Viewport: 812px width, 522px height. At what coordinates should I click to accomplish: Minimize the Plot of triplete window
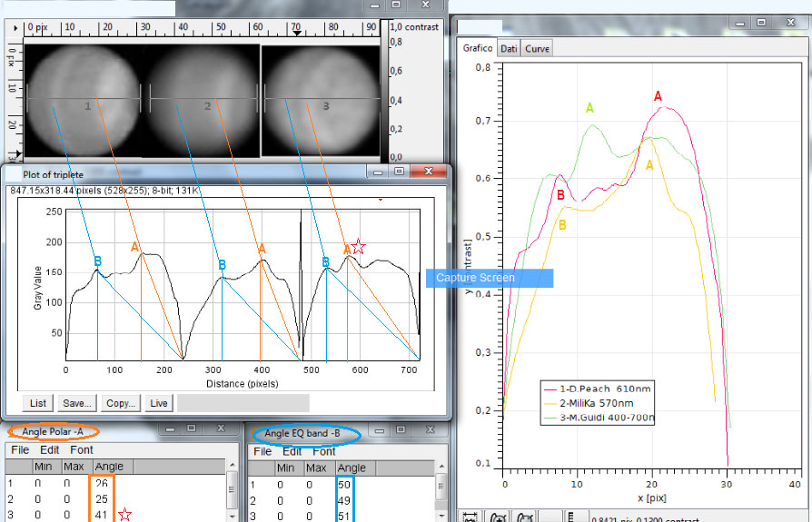pos(378,172)
